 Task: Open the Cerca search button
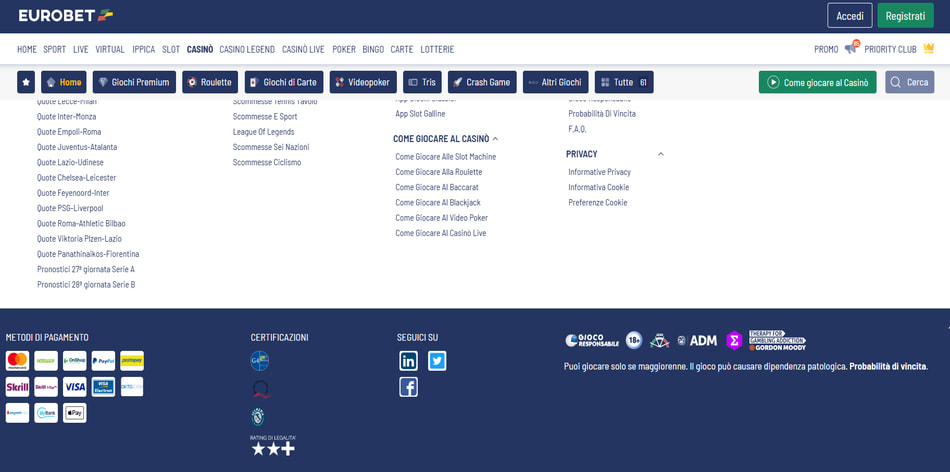tap(909, 82)
